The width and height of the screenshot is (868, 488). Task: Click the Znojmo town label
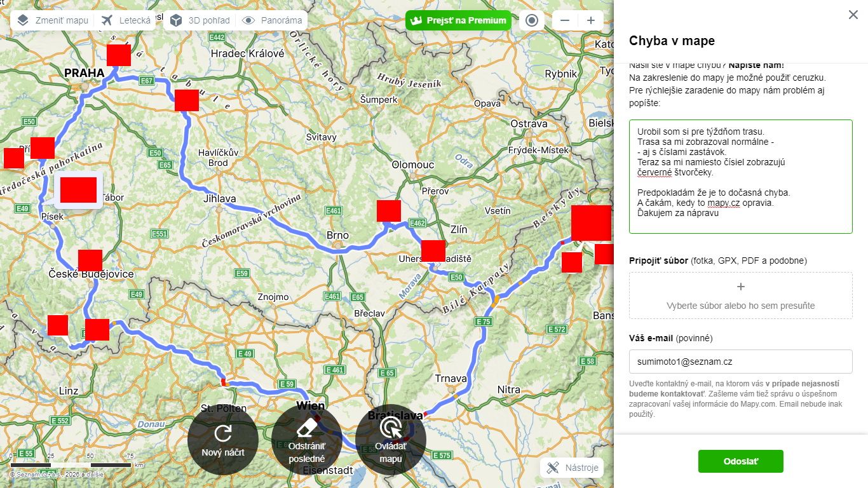(273, 297)
